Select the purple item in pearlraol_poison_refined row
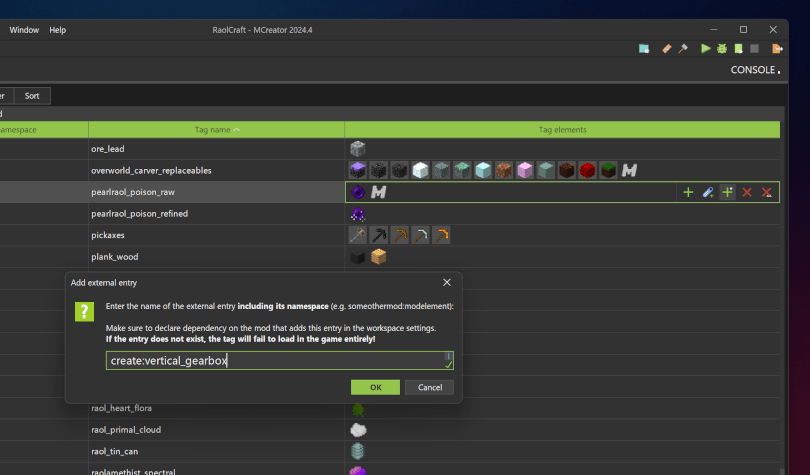 click(x=357, y=214)
